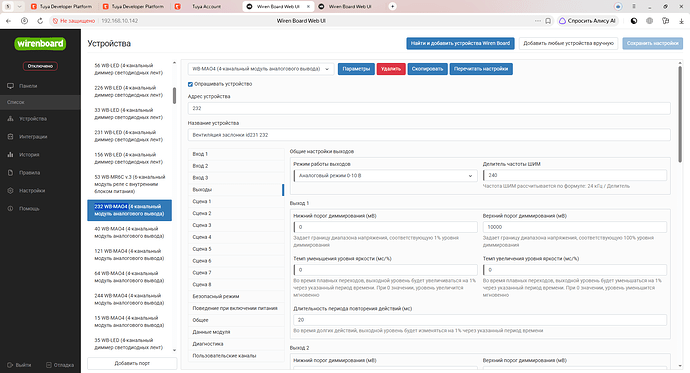Click the 'Сохранить настройки' button
Image resolution: width=690 pixels, height=373 pixels.
(652, 43)
